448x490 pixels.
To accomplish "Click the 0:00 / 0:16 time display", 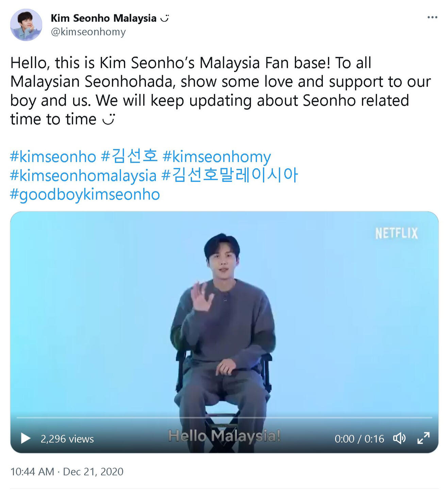I will pyautogui.click(x=359, y=439).
